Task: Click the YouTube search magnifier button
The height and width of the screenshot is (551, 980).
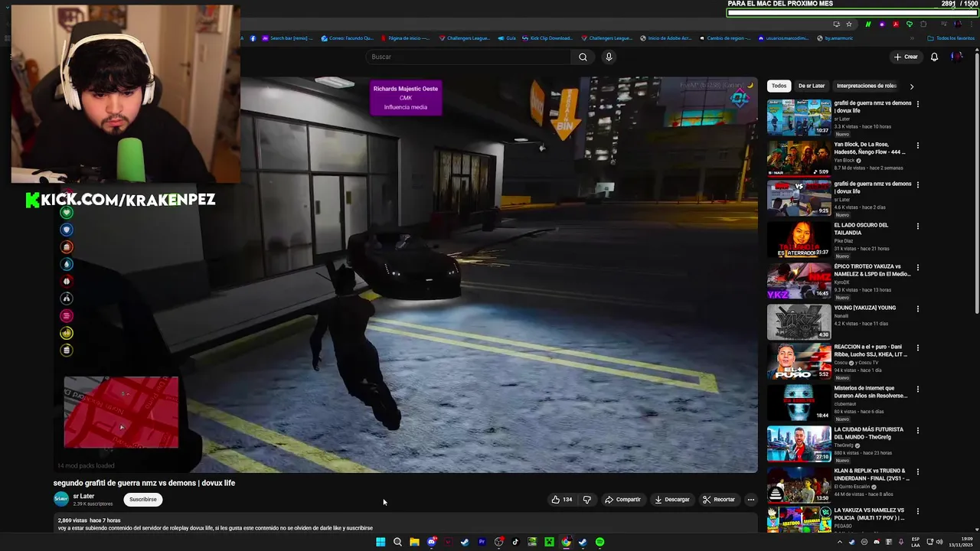Action: (x=583, y=57)
